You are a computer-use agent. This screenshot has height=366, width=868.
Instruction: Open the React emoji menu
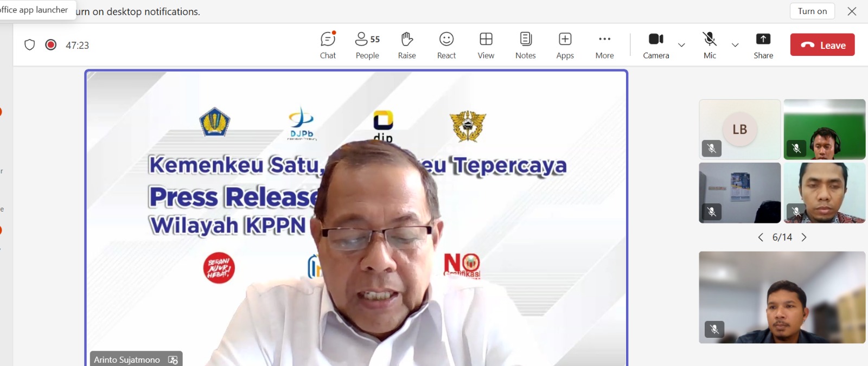point(446,45)
